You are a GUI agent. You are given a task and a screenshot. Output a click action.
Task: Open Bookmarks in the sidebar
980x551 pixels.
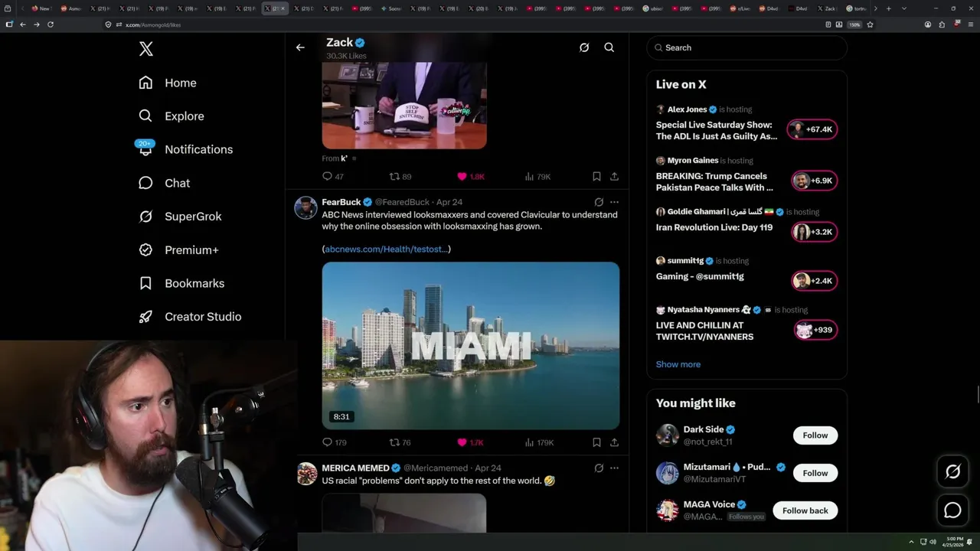pyautogui.click(x=181, y=283)
